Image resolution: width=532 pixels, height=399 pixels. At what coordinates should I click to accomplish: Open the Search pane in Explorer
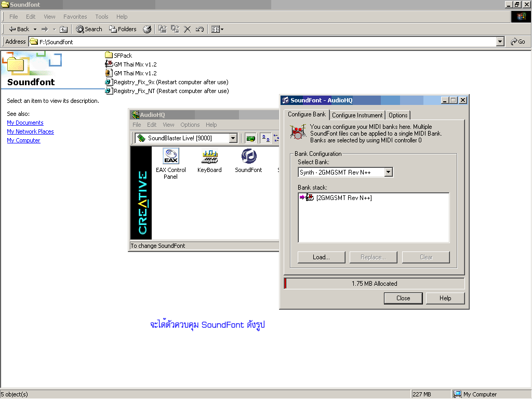coord(89,29)
